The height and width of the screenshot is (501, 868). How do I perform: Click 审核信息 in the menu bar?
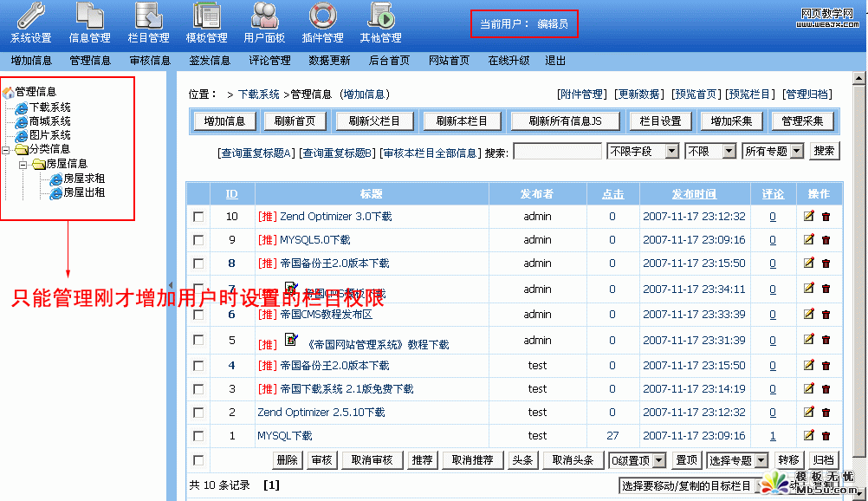150,61
